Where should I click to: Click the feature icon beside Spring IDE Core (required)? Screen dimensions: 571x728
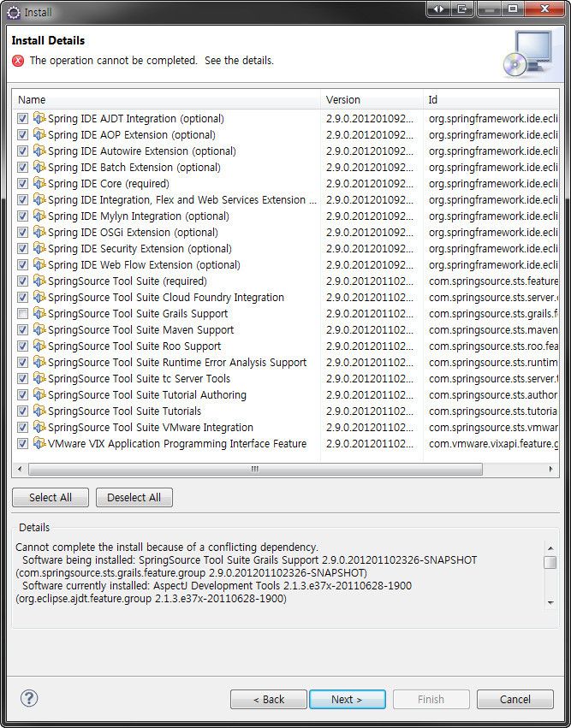pyautogui.click(x=39, y=183)
